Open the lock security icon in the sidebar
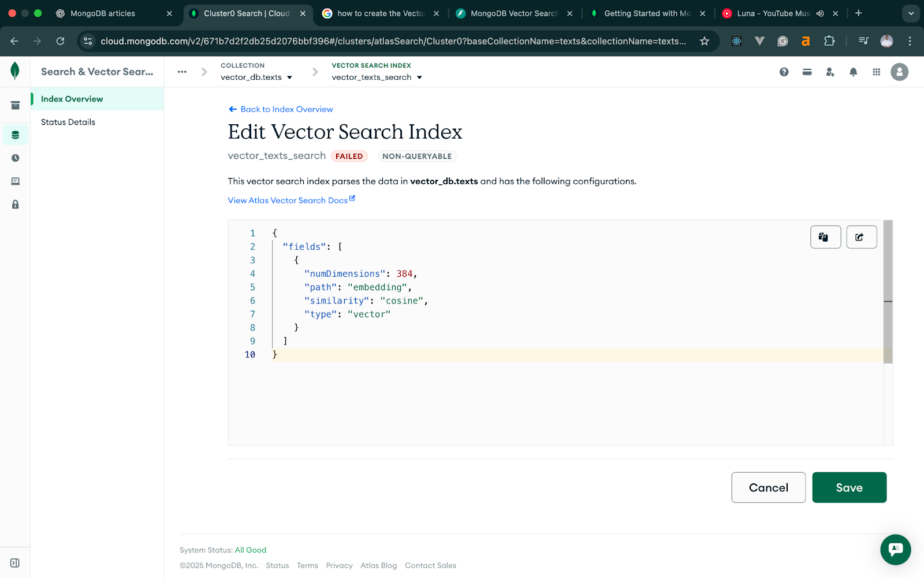Screen dimensions: 924x578 (x=15, y=204)
